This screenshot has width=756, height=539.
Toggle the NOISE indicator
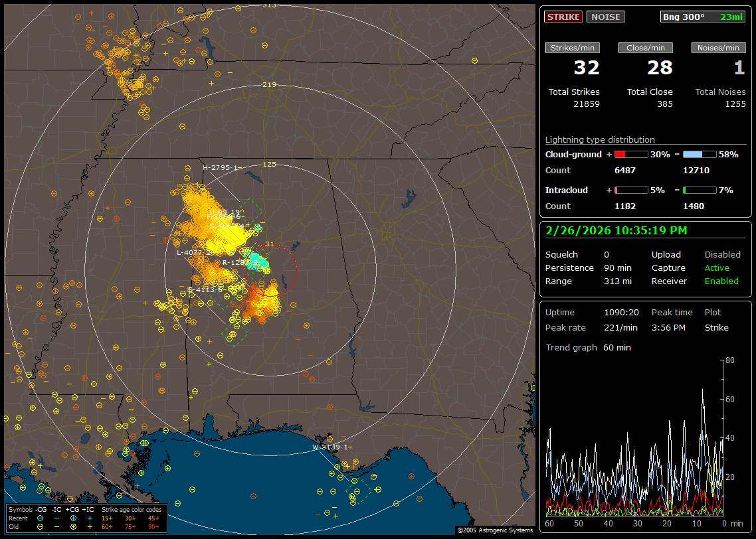point(605,17)
